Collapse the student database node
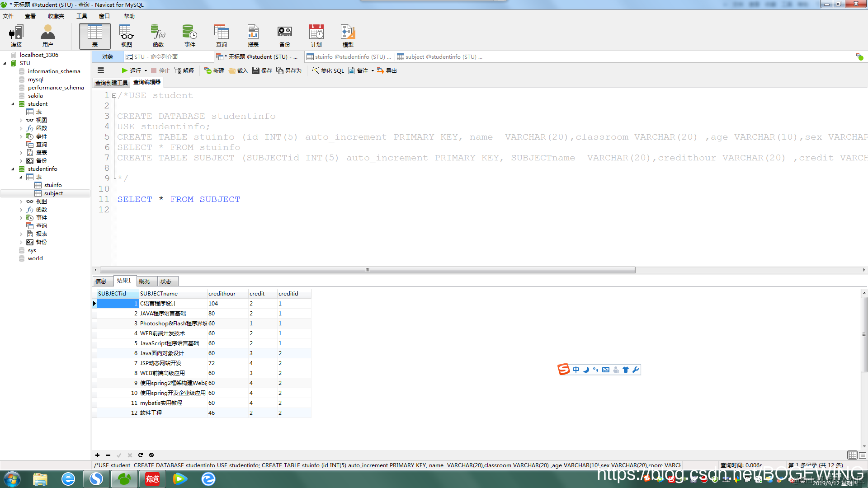Viewport: 868px width, 488px height. coord(13,104)
